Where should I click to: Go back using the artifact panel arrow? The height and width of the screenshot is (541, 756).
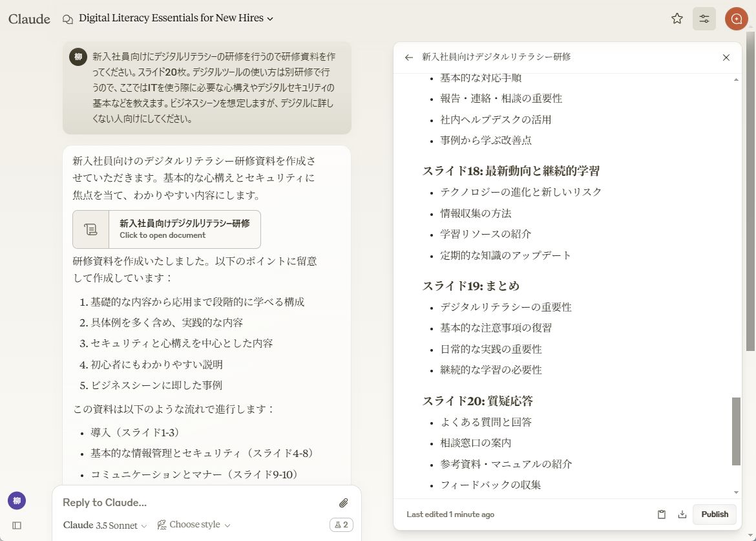click(409, 58)
